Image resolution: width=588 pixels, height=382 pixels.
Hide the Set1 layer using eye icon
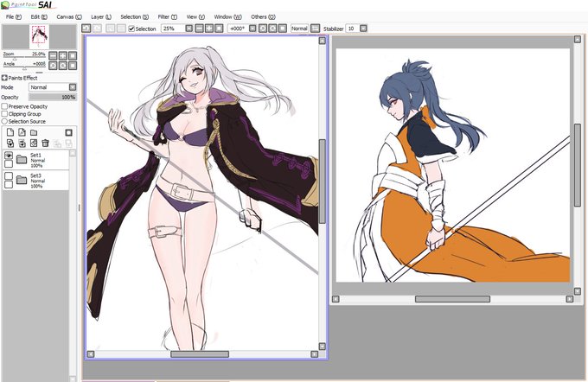9,156
